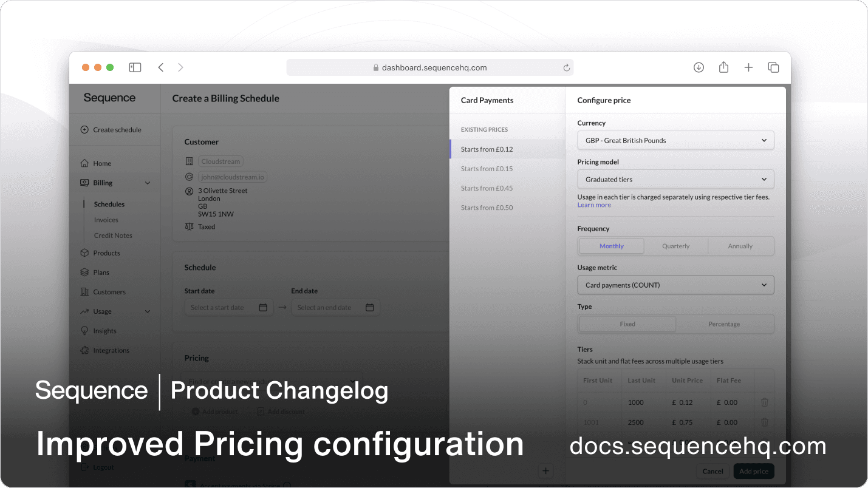Click the Safari downloads icon

[699, 67]
